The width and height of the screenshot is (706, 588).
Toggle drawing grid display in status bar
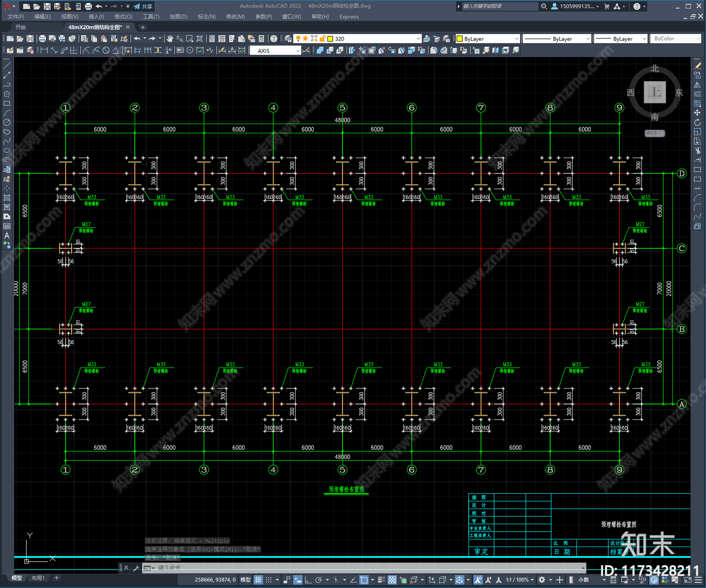(x=258, y=580)
